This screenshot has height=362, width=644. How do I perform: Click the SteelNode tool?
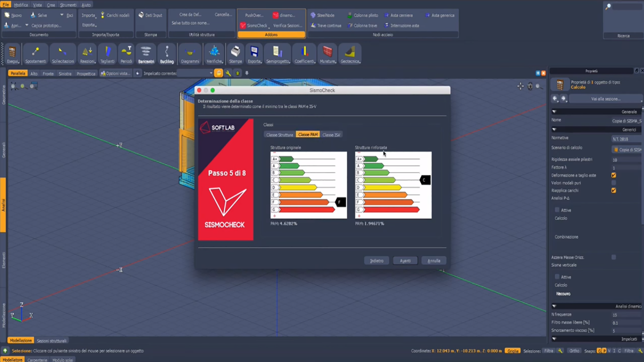click(322, 15)
